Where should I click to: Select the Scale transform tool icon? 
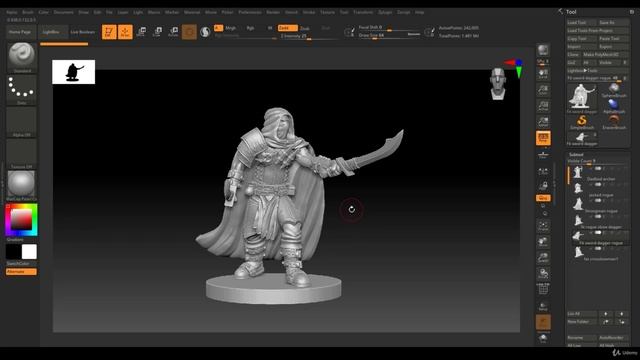pos(158,31)
